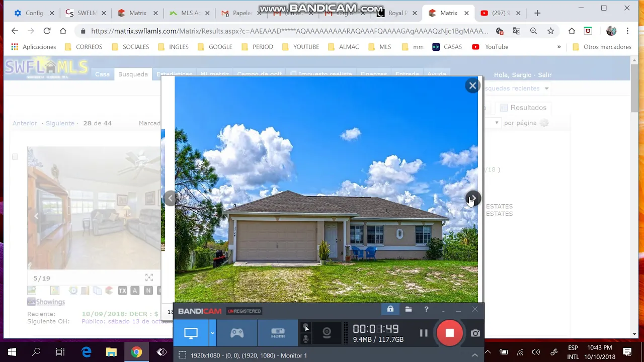644x362 pixels.
Task: Open Bandicam help
Action: tap(426, 309)
